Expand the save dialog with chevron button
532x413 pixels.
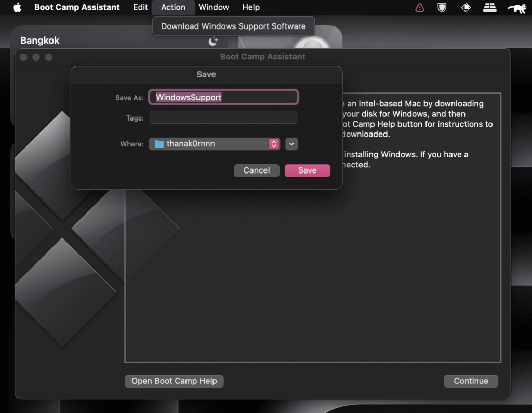point(291,144)
